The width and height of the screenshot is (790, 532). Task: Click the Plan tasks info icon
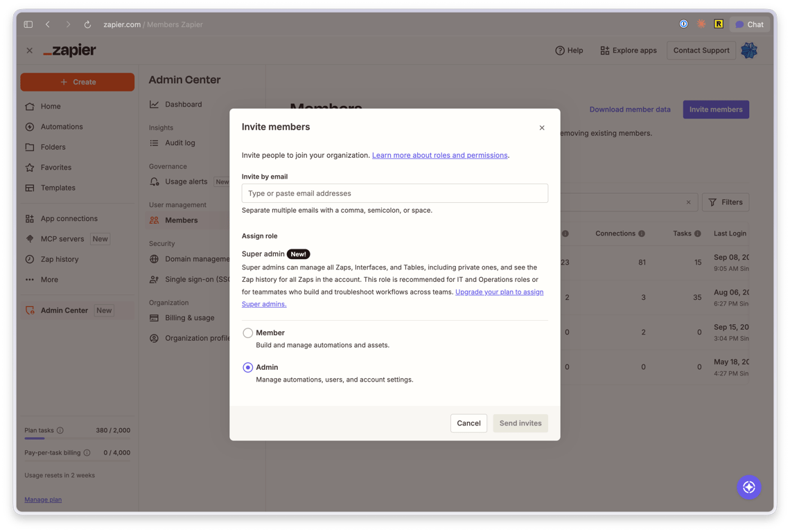point(60,431)
